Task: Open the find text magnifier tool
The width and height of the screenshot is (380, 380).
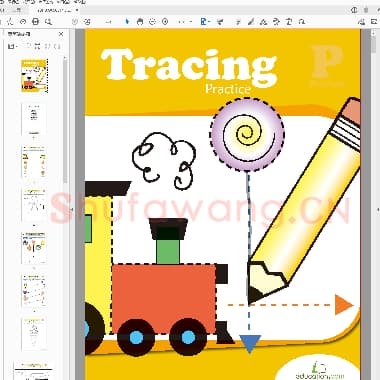Action: coord(48,22)
